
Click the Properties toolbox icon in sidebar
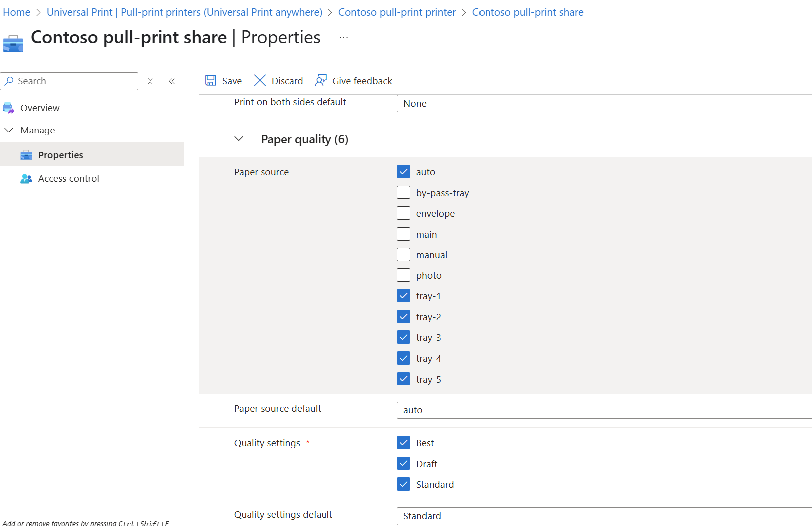point(26,155)
